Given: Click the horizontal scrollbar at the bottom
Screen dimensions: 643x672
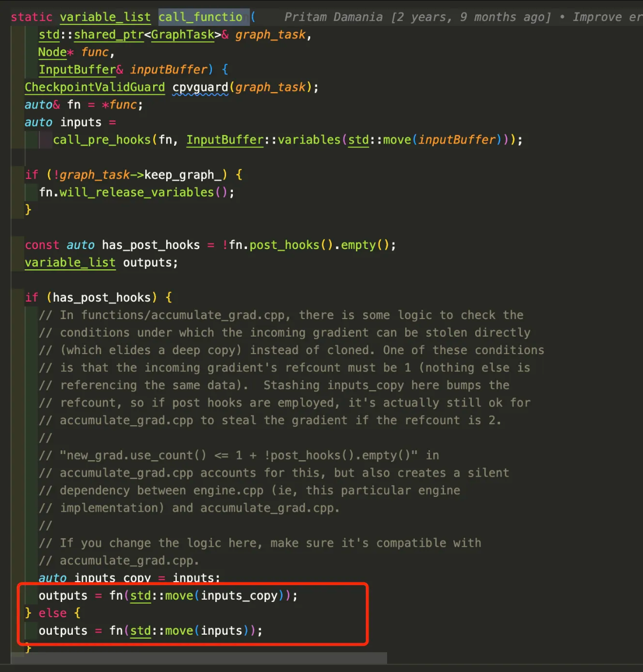Looking at the screenshot, I should tap(198, 658).
